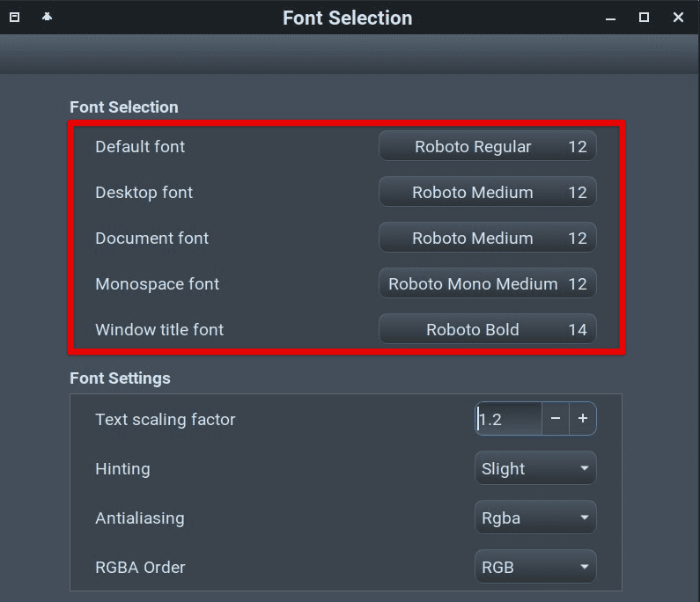The width and height of the screenshot is (700, 602).
Task: Decrease text scaling factor with minus button
Action: (556, 419)
